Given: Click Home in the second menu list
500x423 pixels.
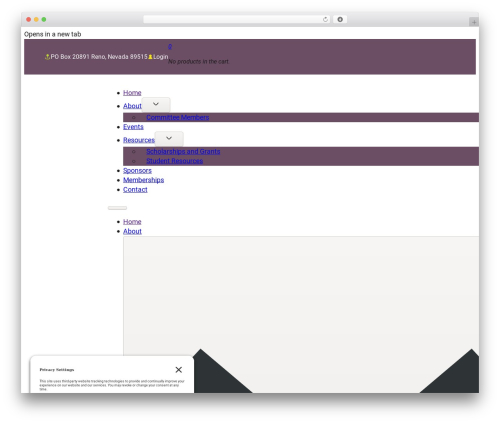Looking at the screenshot, I should click(x=132, y=222).
